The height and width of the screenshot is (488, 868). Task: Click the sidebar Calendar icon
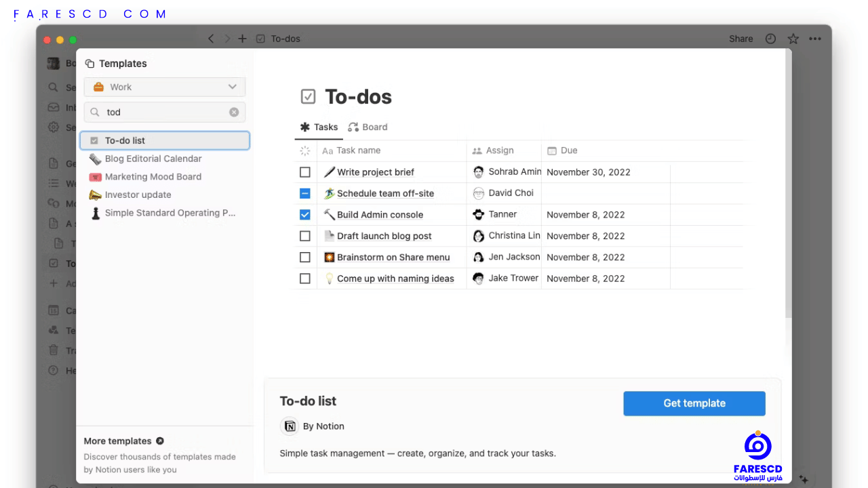53,310
